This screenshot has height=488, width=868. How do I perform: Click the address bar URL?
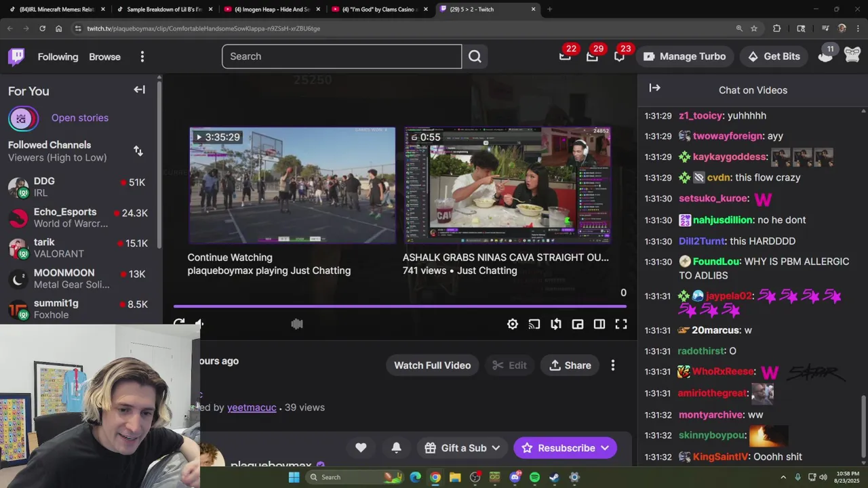pos(203,28)
